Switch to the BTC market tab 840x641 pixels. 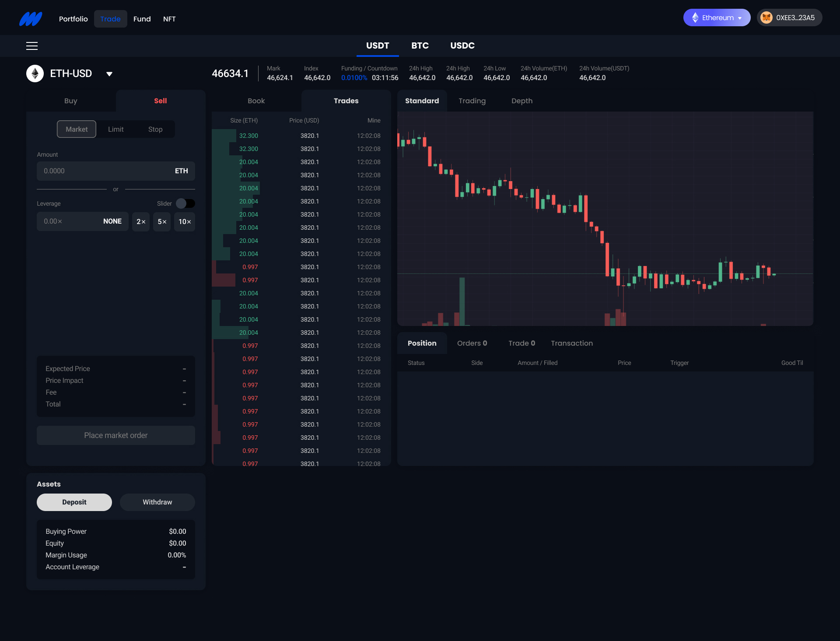[420, 46]
